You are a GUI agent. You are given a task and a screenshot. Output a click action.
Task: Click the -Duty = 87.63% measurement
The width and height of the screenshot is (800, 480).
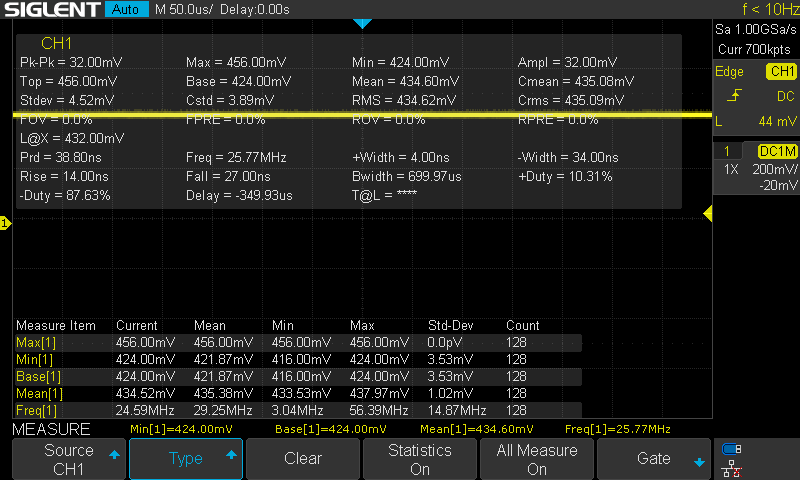point(65,195)
